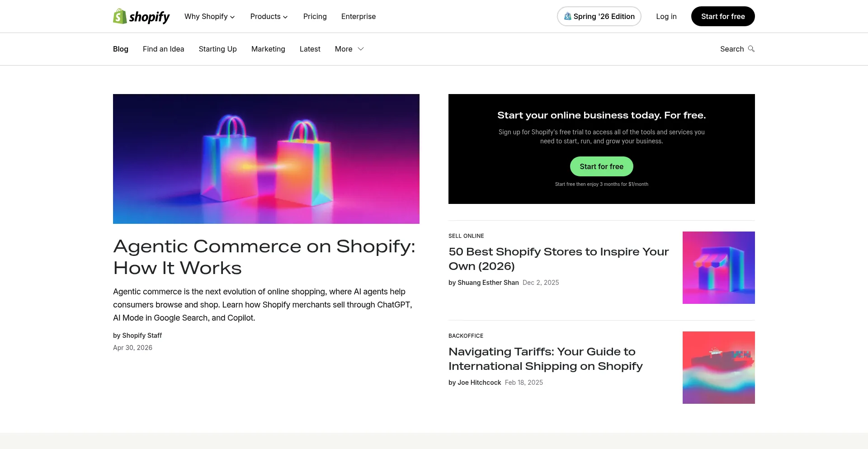
Task: Click the green Start for free button
Action: click(x=602, y=166)
